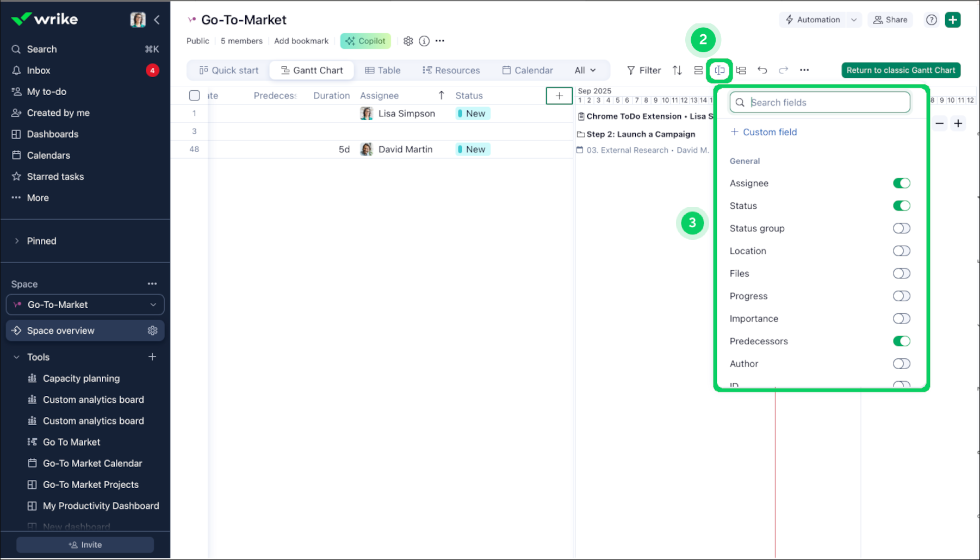Open the search magnifier in the sidebar
Screen dimensions: 980x560
[x=16, y=49]
